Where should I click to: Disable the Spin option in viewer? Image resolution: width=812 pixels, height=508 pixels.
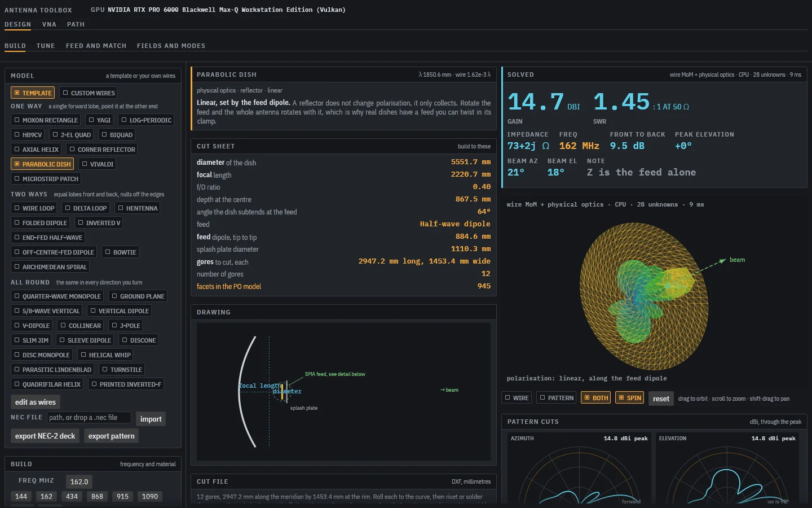click(630, 397)
